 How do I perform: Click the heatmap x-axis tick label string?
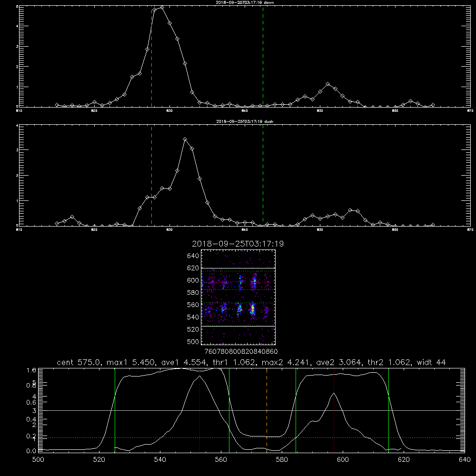[241, 352]
